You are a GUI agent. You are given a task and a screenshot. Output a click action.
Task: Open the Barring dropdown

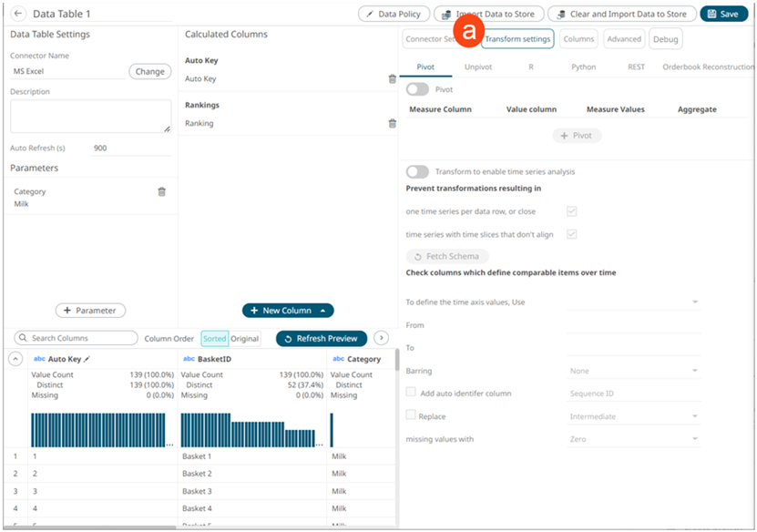tap(634, 371)
